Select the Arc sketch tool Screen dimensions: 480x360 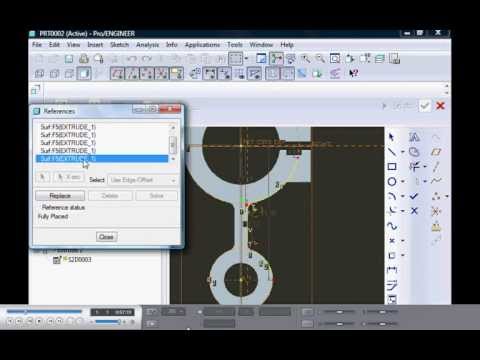(392, 196)
